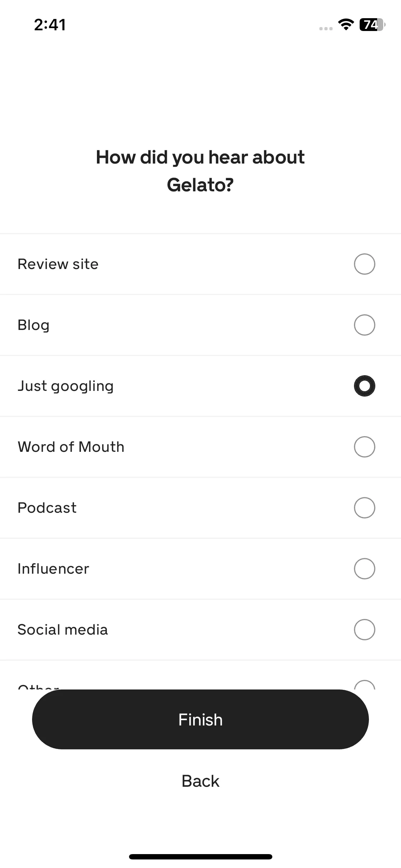The image size is (401, 868).
Task: Mark the Social media radio button
Action: [364, 630]
